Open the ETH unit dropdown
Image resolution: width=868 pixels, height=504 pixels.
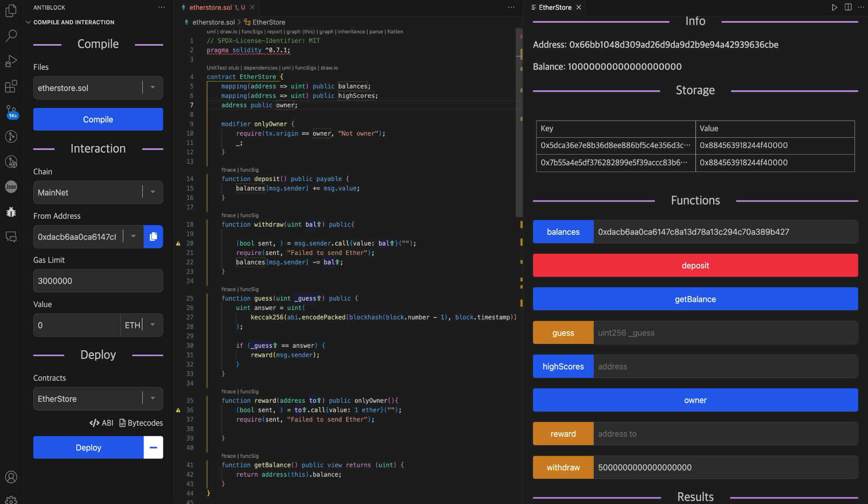(153, 325)
